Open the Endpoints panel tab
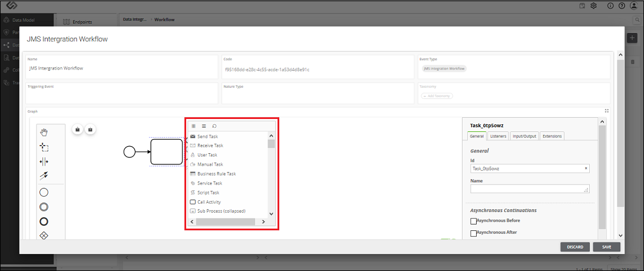 [78, 22]
